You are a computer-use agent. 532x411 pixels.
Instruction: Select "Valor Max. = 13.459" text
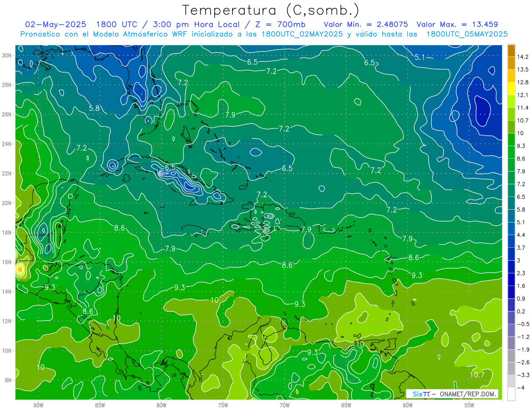(457, 24)
